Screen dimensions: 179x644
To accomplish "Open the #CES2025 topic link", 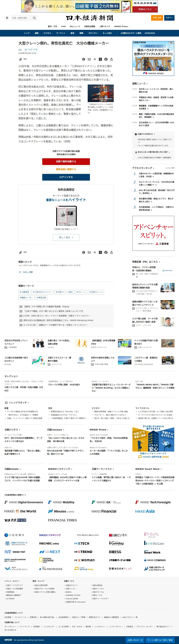I will click(x=150, y=33).
